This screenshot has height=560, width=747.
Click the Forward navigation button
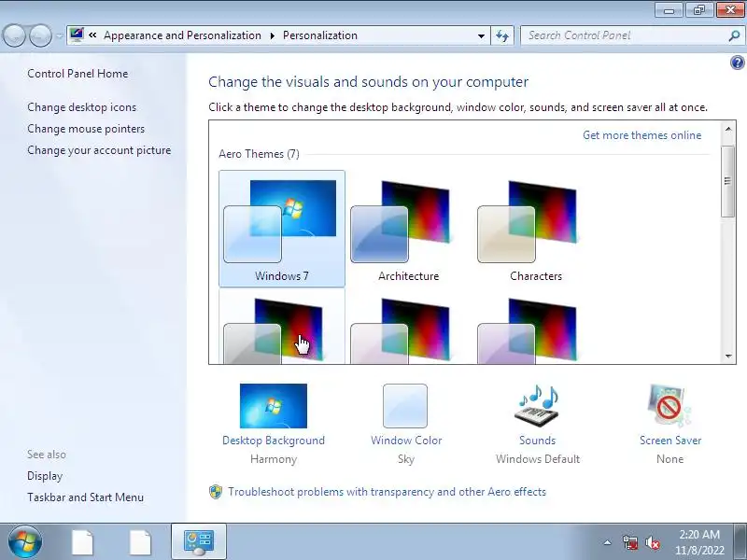tap(40, 35)
